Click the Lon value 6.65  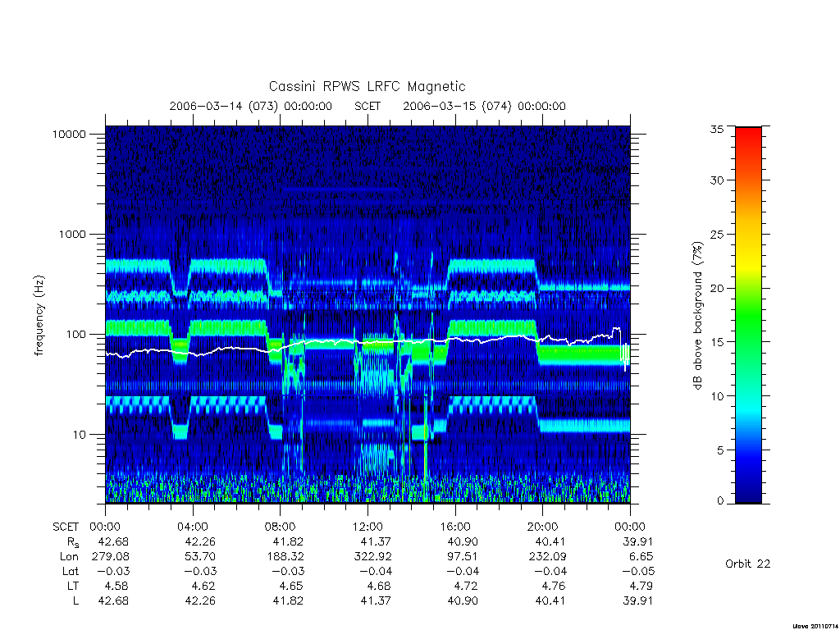[x=641, y=557]
